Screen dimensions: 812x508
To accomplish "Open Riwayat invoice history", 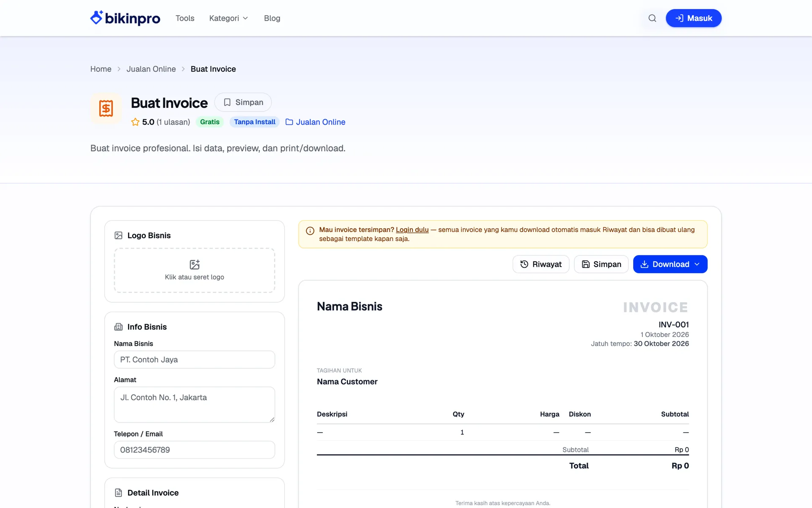I will (541, 264).
